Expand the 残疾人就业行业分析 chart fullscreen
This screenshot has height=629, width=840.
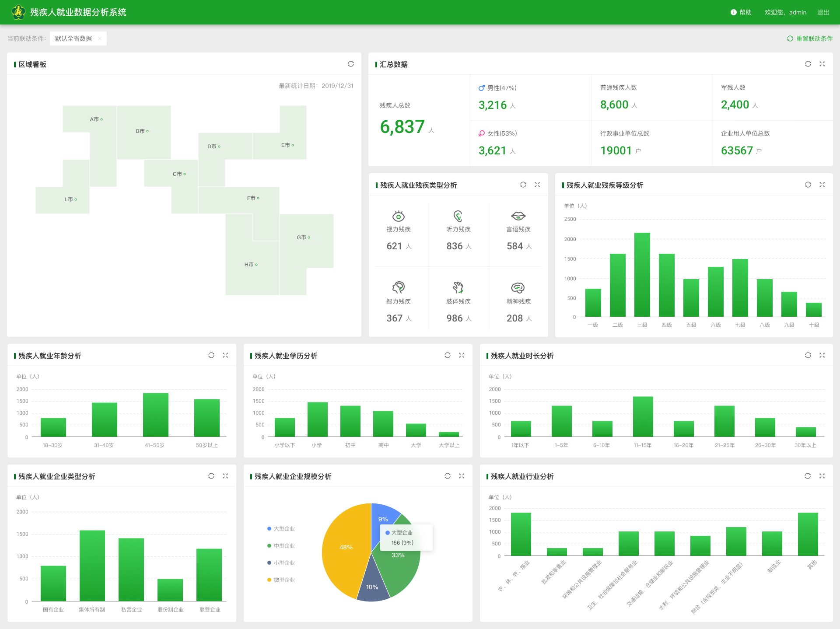point(822,476)
